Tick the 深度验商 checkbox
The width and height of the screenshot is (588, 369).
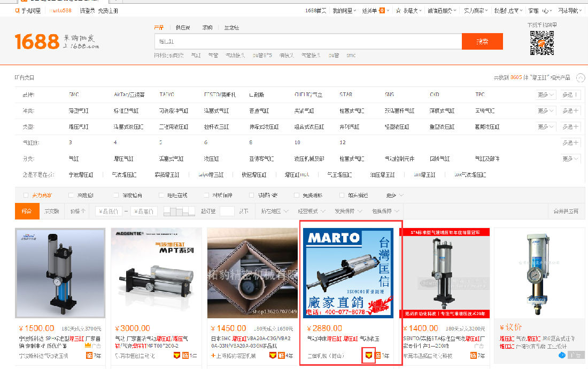(x=116, y=195)
